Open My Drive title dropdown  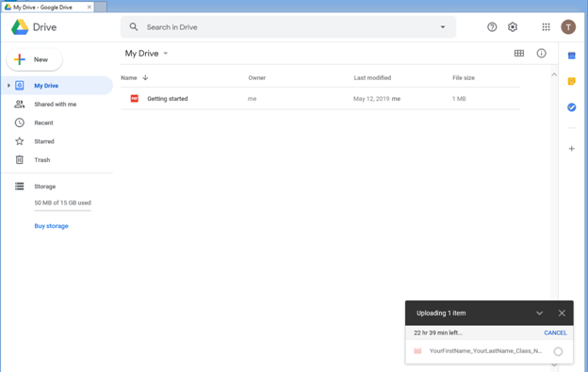point(166,53)
